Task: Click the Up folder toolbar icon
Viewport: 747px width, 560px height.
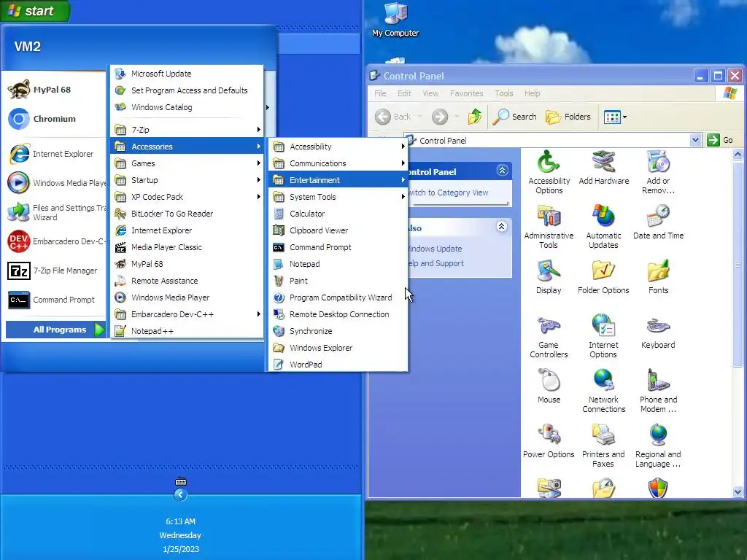Action: coord(474,116)
